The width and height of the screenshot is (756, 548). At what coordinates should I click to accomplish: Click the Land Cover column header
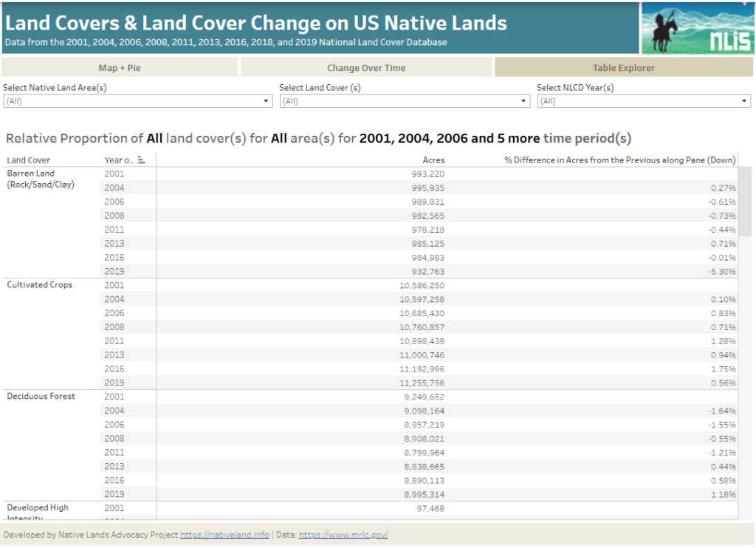click(x=29, y=160)
